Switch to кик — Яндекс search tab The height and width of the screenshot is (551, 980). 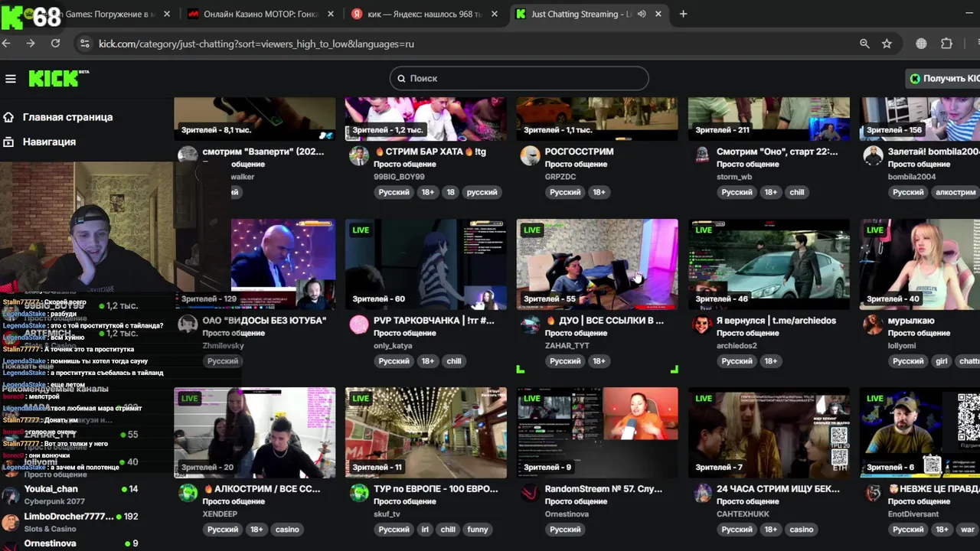tap(423, 14)
